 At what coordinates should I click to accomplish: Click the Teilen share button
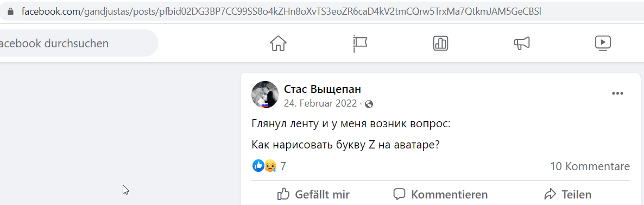point(567,194)
